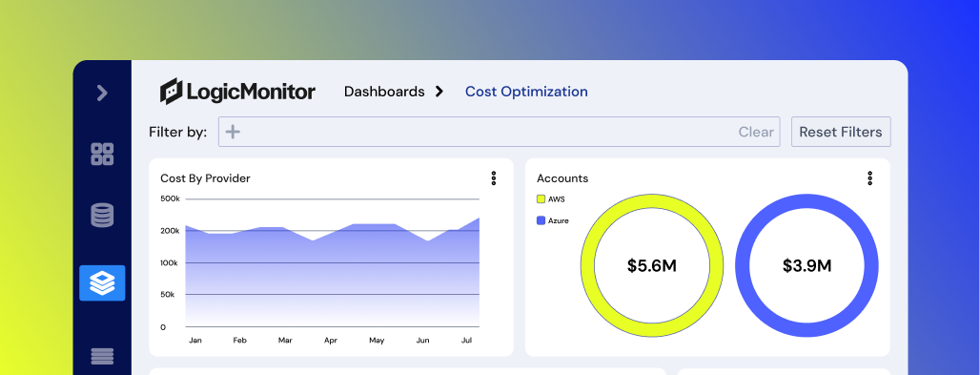Image resolution: width=980 pixels, height=375 pixels.
Task: Click the Cost By Provider area chart
Action: (x=333, y=269)
